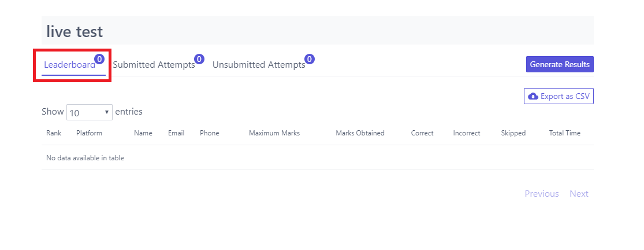Sort by Marks Obtained column
644x250 pixels.
(360, 133)
